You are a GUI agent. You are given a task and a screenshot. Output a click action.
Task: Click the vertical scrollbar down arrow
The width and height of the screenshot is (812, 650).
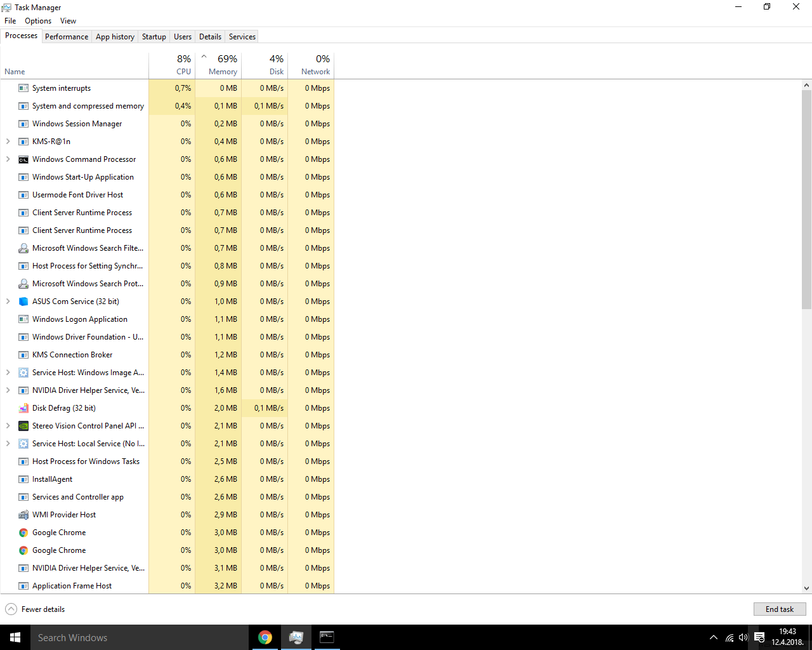pos(806,588)
